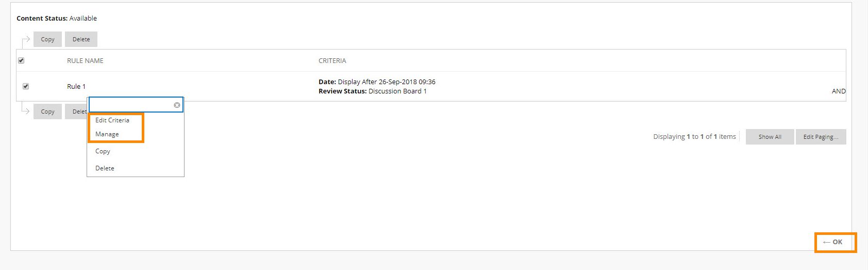This screenshot has width=868, height=270.
Task: Uncheck the Rule 1 row checkbox
Action: tap(26, 86)
